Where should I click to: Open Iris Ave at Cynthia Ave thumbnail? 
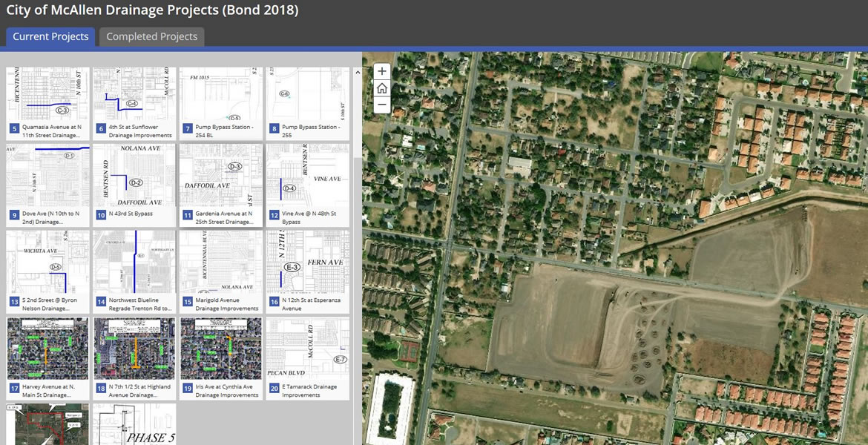tap(221, 349)
